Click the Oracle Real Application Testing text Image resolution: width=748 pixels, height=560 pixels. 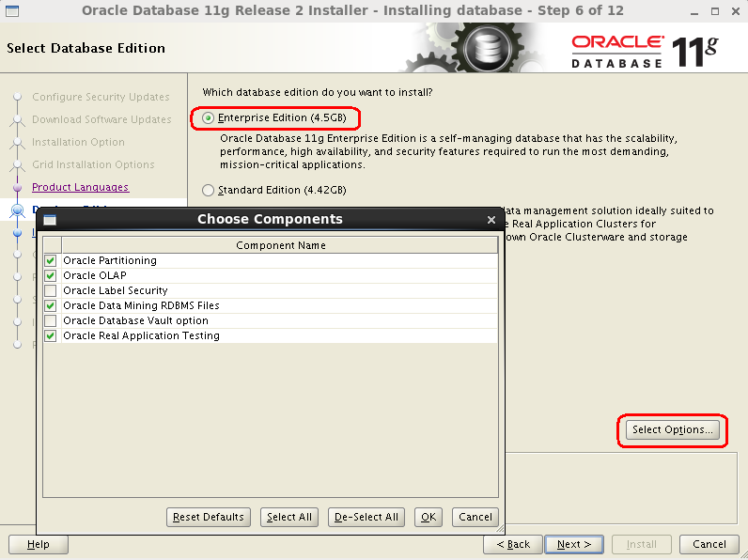pos(141,335)
